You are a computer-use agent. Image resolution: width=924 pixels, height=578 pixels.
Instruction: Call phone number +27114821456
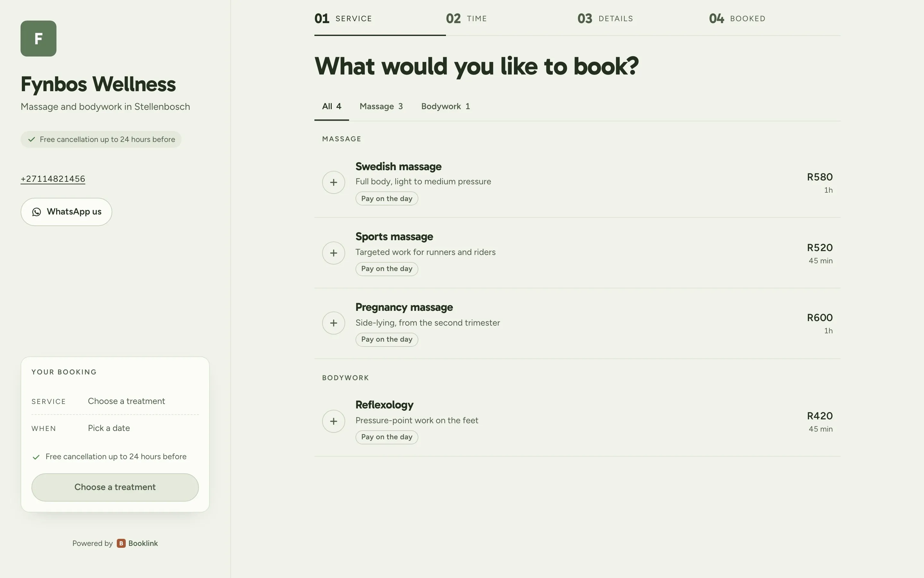53,179
